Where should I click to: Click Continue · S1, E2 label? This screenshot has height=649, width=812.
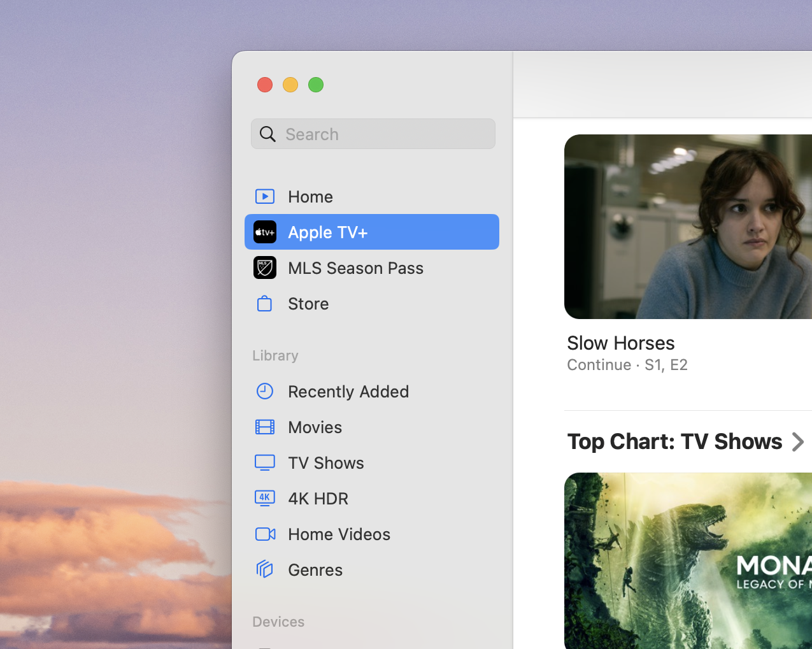627,365
